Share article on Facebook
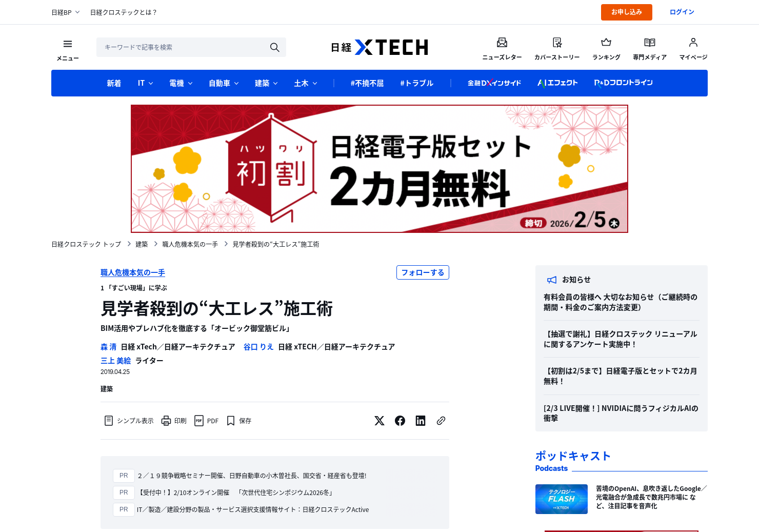The image size is (759, 532). [x=400, y=421]
